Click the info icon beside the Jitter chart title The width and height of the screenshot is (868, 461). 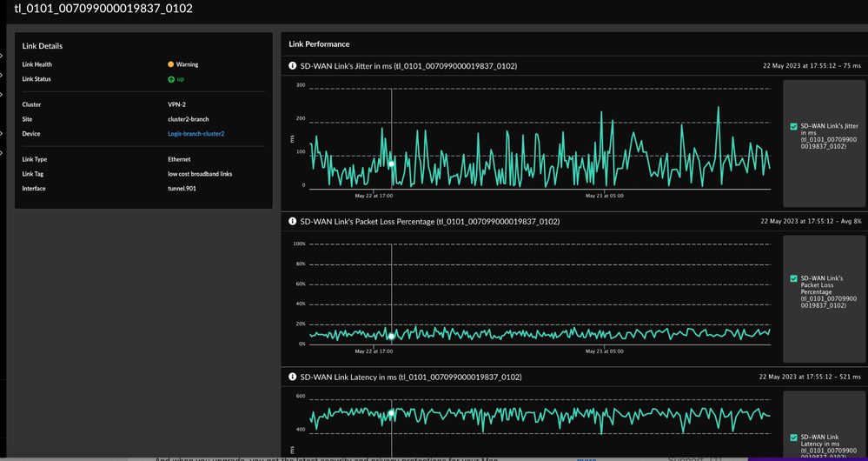coord(293,65)
